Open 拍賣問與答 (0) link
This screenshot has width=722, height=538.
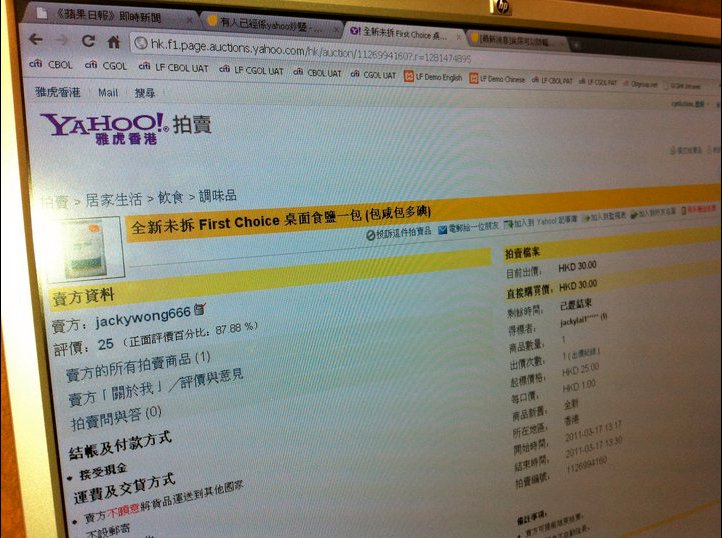[x=116, y=417]
